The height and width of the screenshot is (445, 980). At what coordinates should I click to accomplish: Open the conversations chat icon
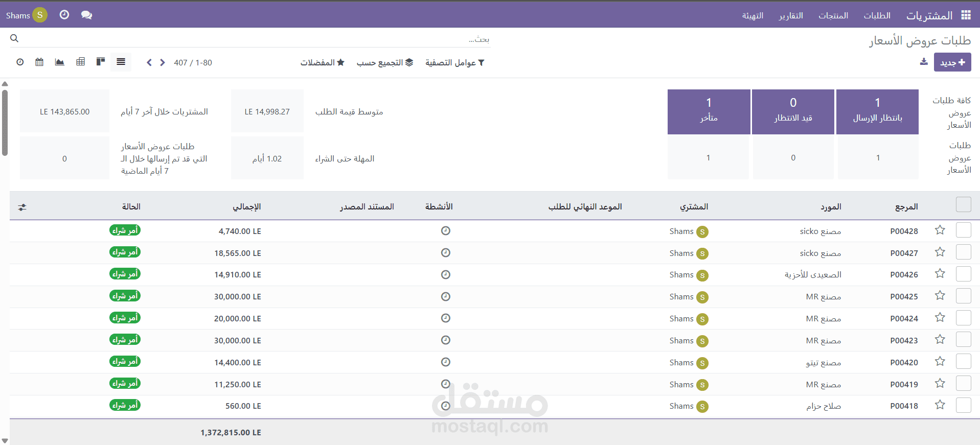86,15
